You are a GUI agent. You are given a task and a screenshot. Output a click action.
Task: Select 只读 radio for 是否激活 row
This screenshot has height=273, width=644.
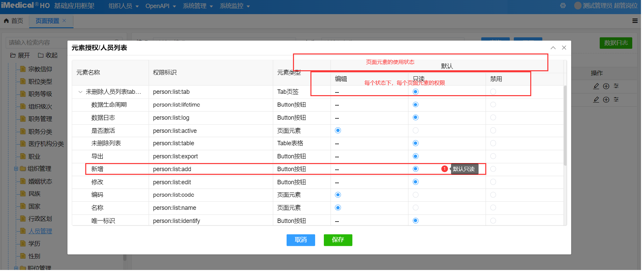415,130
